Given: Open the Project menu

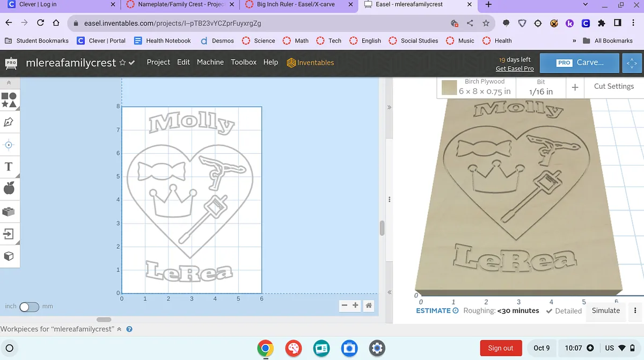Looking at the screenshot, I should click(x=158, y=62).
